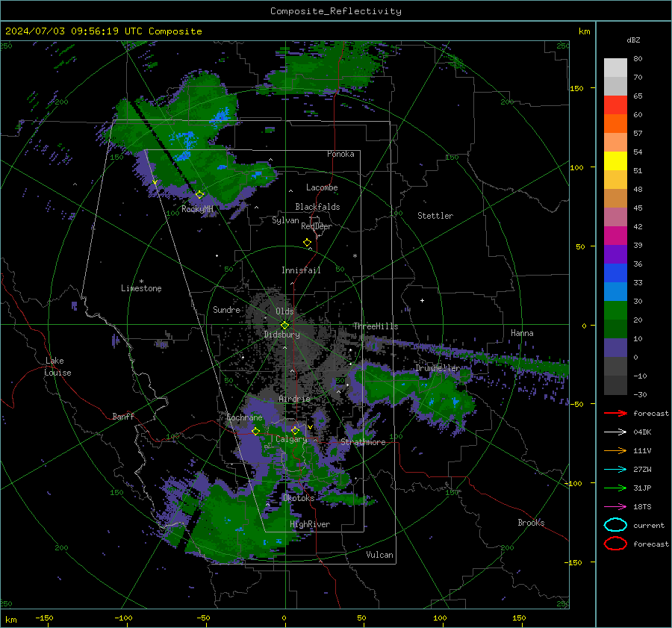Click the Lake Louise label
Viewport: 672px width, 628px height.
[x=57, y=367]
